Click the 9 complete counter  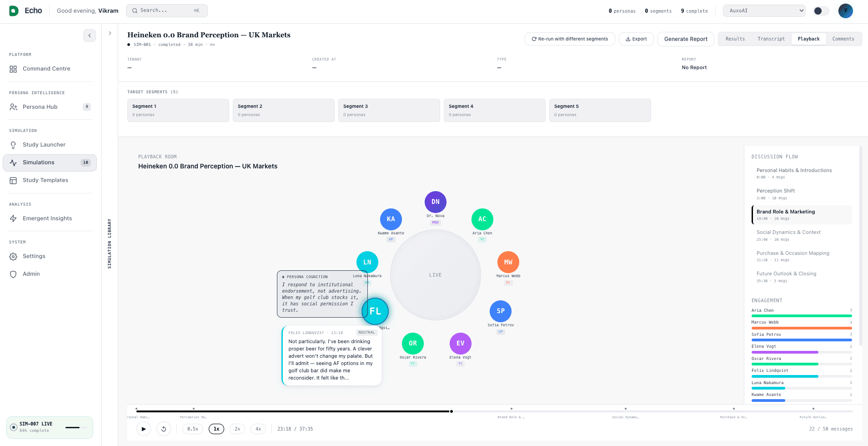[x=694, y=11]
